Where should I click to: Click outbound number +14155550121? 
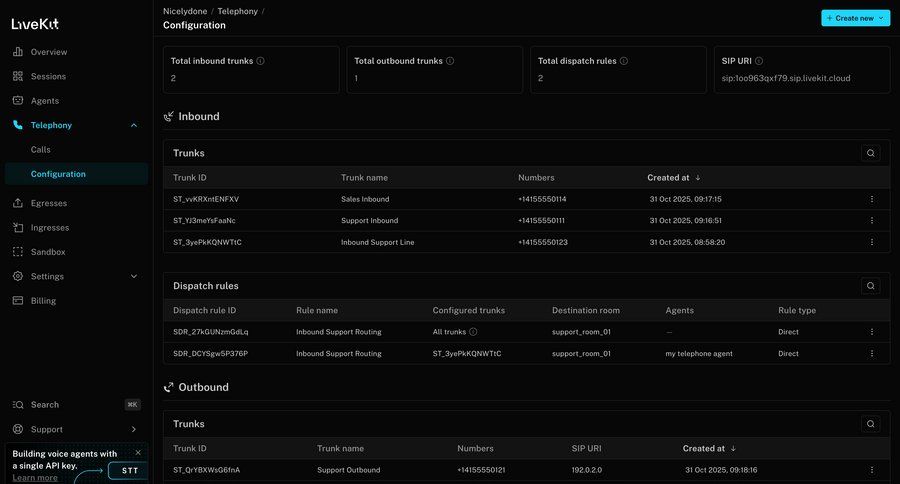click(x=482, y=470)
